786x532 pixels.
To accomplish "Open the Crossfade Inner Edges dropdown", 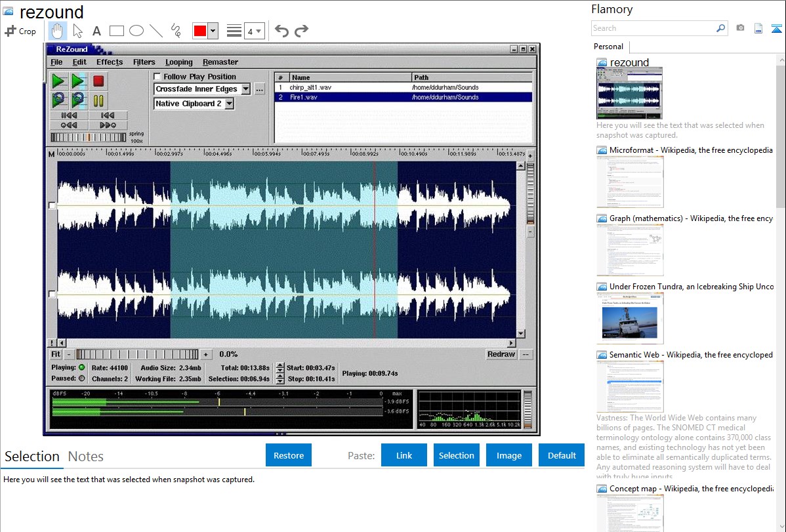I will pyautogui.click(x=245, y=89).
